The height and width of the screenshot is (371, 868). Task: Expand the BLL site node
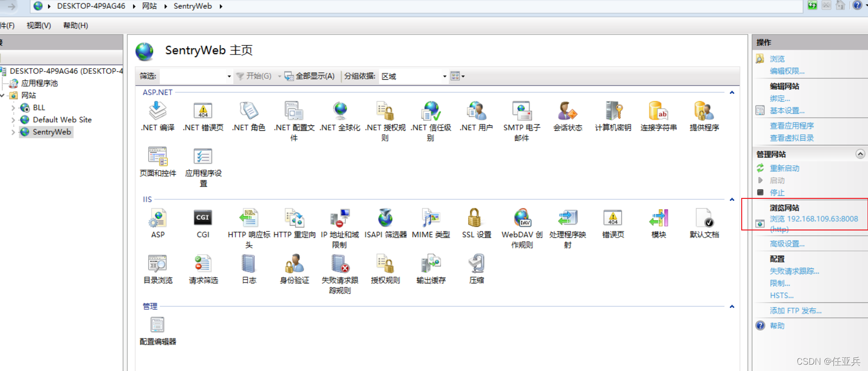coord(13,107)
